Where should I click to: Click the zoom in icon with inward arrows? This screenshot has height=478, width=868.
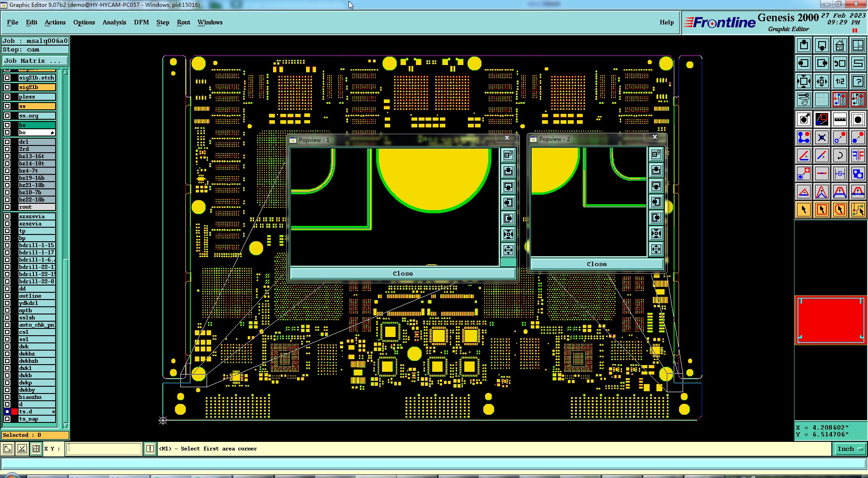[x=804, y=81]
